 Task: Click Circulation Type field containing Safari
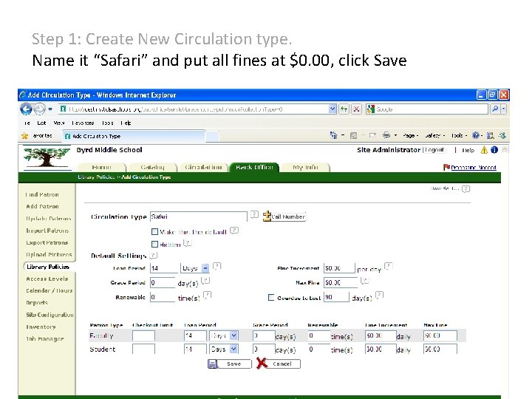(199, 216)
